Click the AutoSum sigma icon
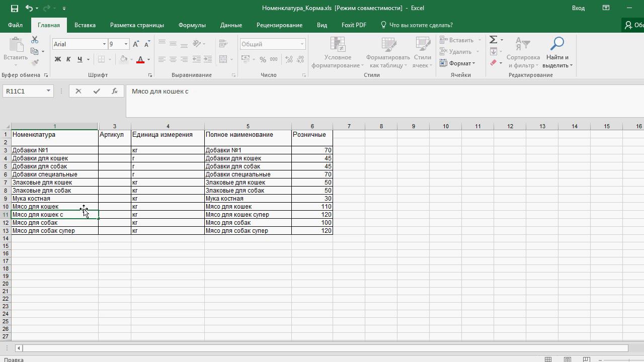The width and height of the screenshot is (644, 362). [x=494, y=40]
